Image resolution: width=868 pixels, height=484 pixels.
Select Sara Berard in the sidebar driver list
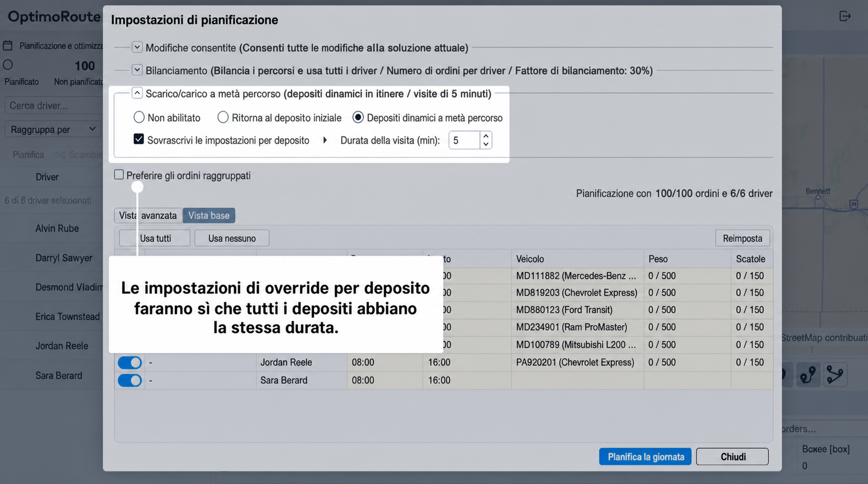point(59,376)
